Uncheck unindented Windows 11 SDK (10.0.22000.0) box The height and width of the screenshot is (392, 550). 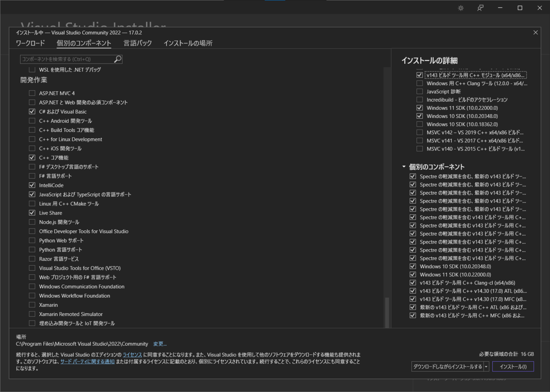click(420, 108)
